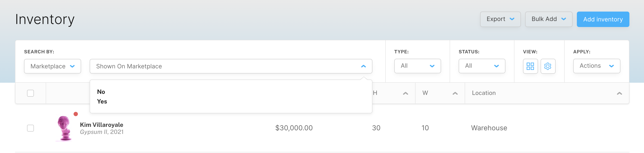The width and height of the screenshot is (644, 153).
Task: Sort by Location column arrow
Action: click(619, 93)
